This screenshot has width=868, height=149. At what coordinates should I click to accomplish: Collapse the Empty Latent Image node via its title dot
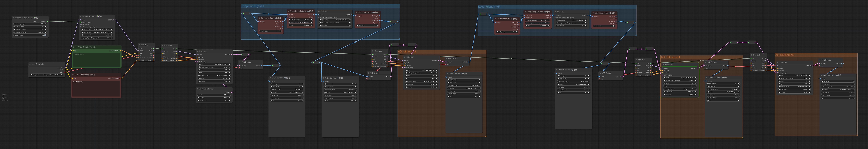tap(197, 89)
